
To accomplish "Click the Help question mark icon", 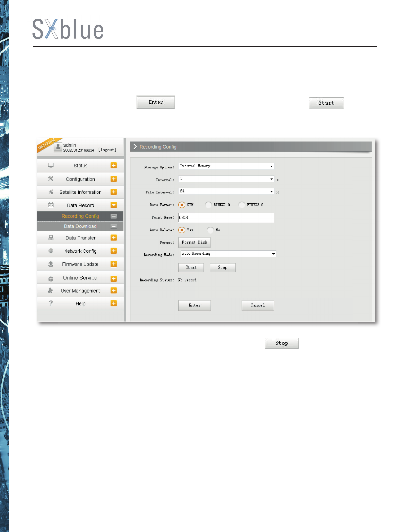I will tap(51, 303).
